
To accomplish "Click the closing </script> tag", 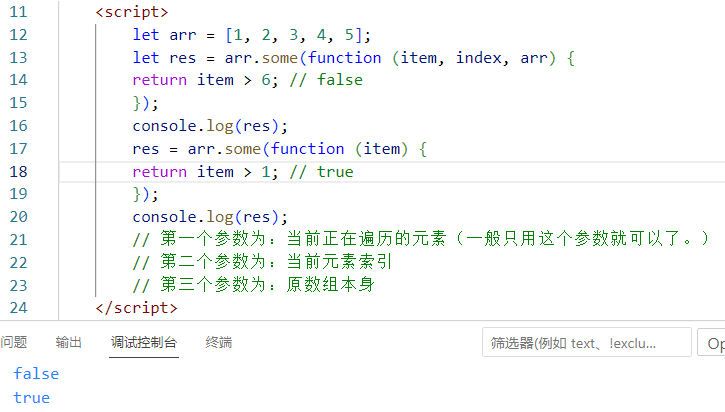I will tap(136, 308).
